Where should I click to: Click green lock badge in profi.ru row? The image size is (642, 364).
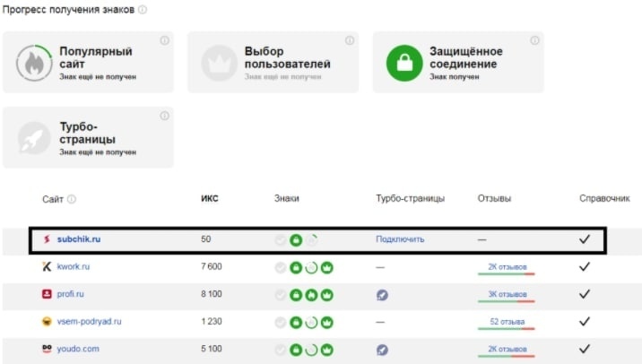(296, 295)
